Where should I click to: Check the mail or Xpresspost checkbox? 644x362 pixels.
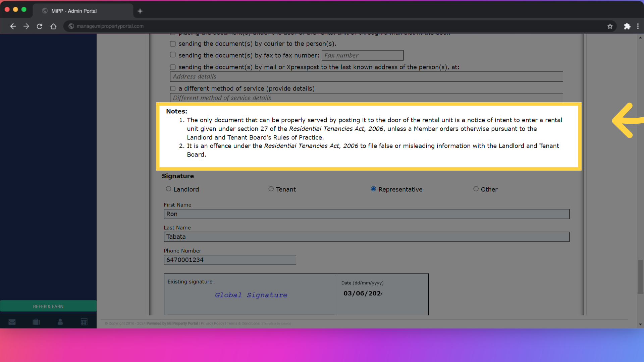click(x=173, y=67)
